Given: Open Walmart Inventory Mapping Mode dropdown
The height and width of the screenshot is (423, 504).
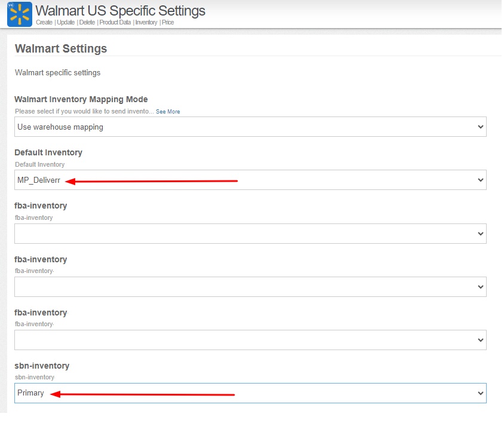Looking at the screenshot, I should [250, 127].
